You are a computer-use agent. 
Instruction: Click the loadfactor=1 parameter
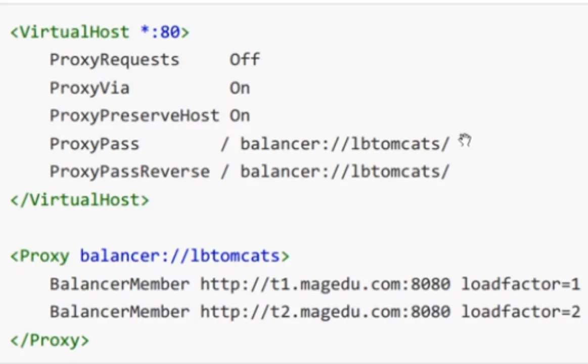tap(520, 284)
